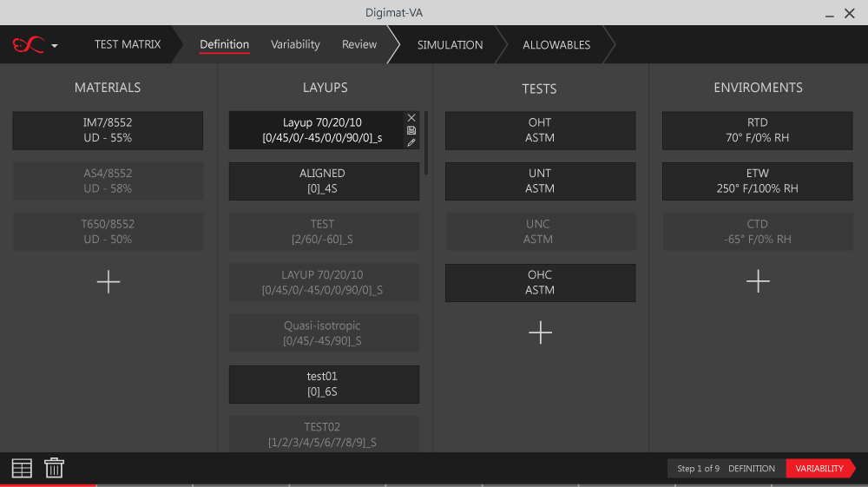
Task: Edit Layup 70/20/10 with pencil icon
Action: click(x=411, y=142)
